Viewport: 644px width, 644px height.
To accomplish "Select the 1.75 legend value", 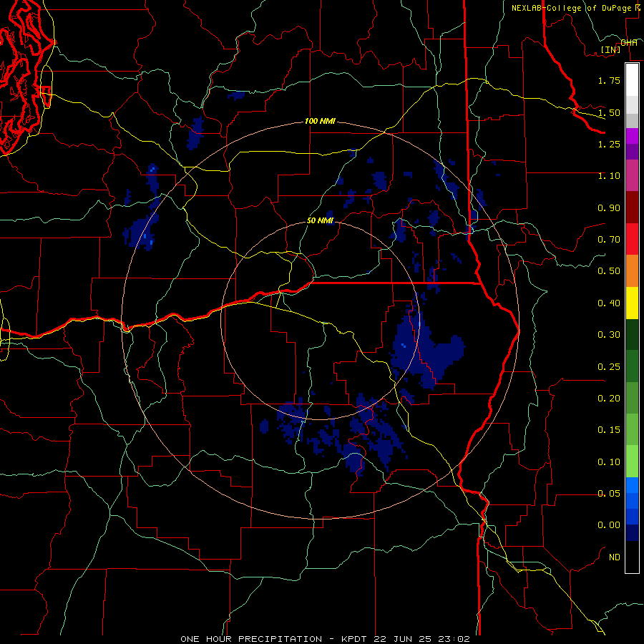I will tap(609, 80).
